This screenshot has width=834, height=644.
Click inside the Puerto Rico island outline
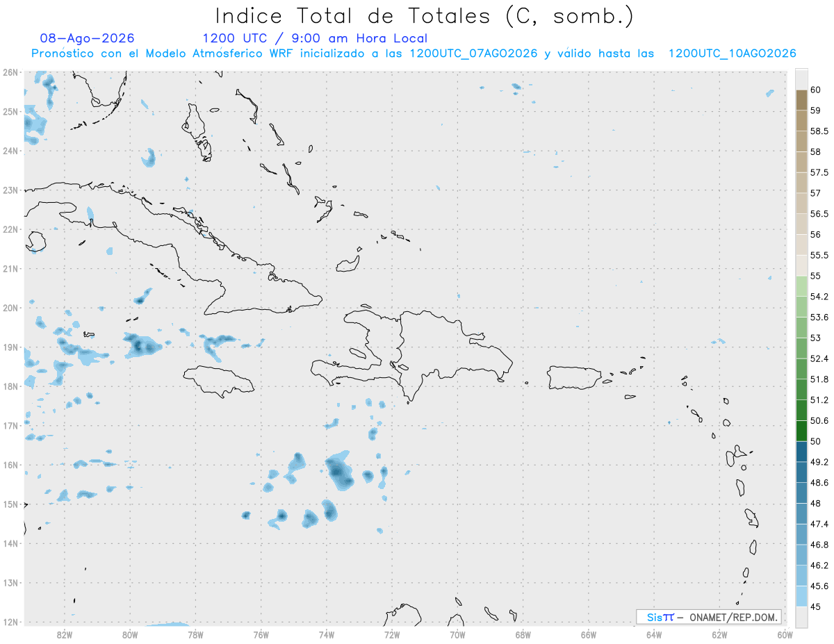pos(575,378)
